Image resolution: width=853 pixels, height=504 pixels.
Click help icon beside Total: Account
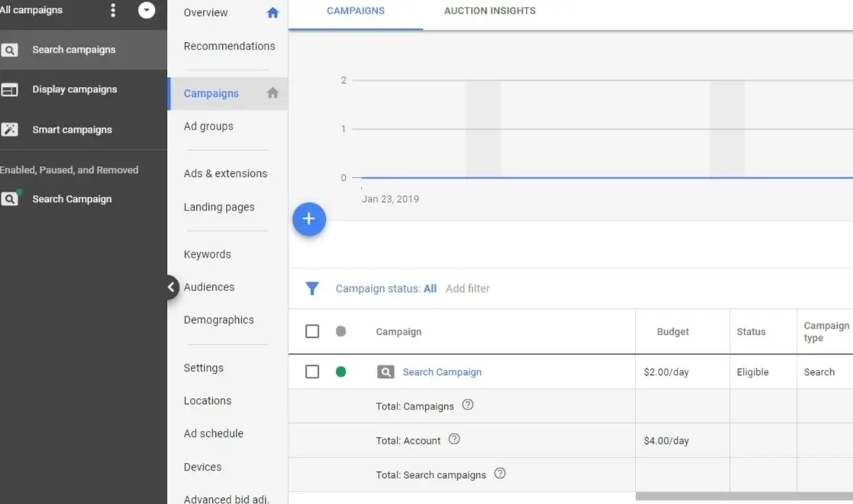pos(454,439)
